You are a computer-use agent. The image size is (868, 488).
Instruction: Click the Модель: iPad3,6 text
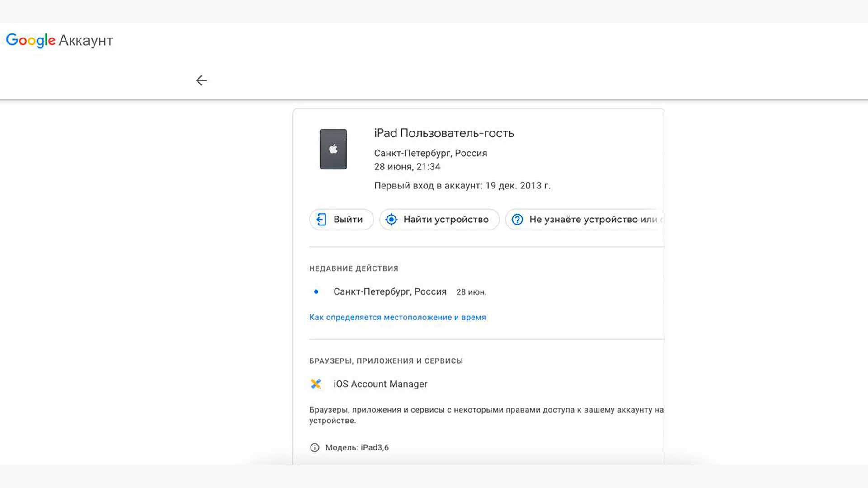click(357, 447)
